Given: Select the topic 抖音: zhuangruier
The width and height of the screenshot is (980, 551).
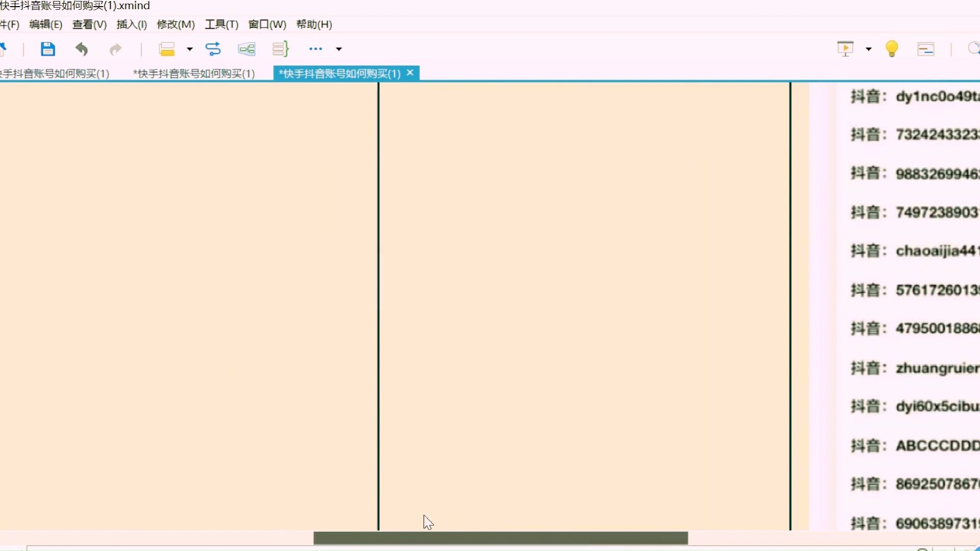Looking at the screenshot, I should click(x=915, y=368).
